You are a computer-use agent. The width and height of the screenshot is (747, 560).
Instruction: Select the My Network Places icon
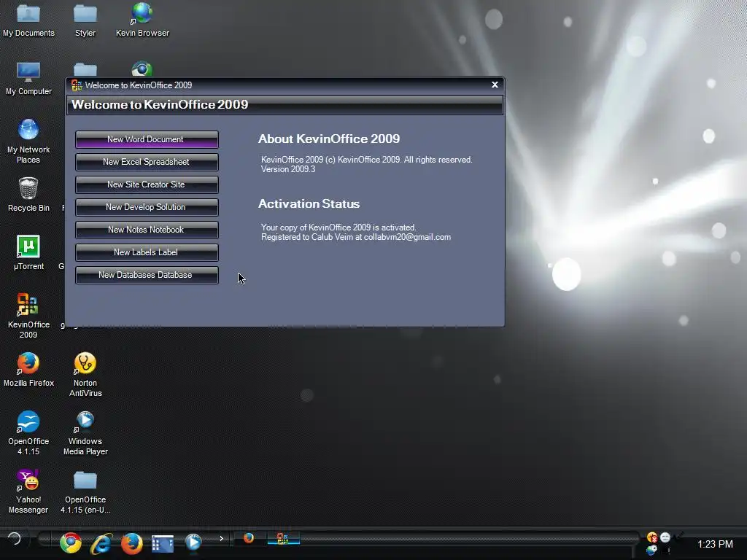pos(28,141)
